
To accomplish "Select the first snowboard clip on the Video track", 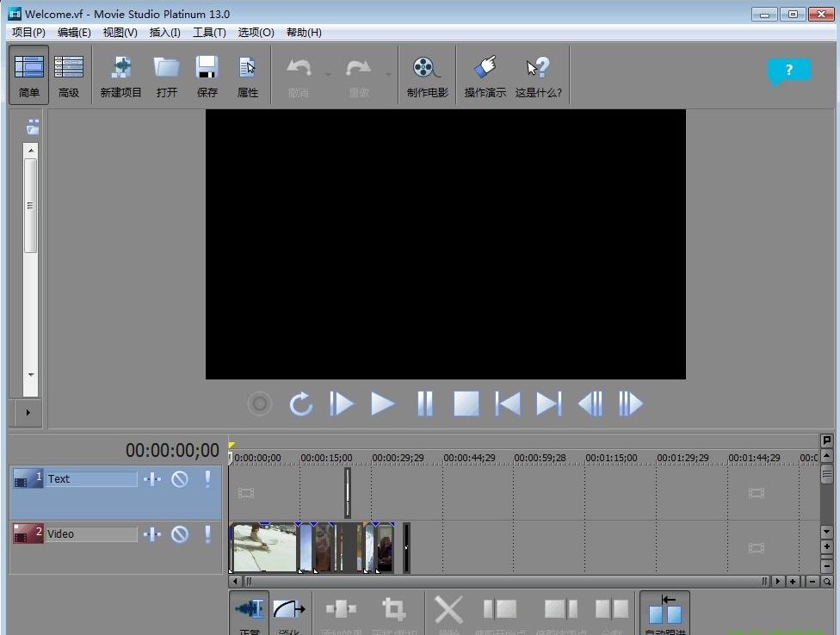I will (x=263, y=548).
